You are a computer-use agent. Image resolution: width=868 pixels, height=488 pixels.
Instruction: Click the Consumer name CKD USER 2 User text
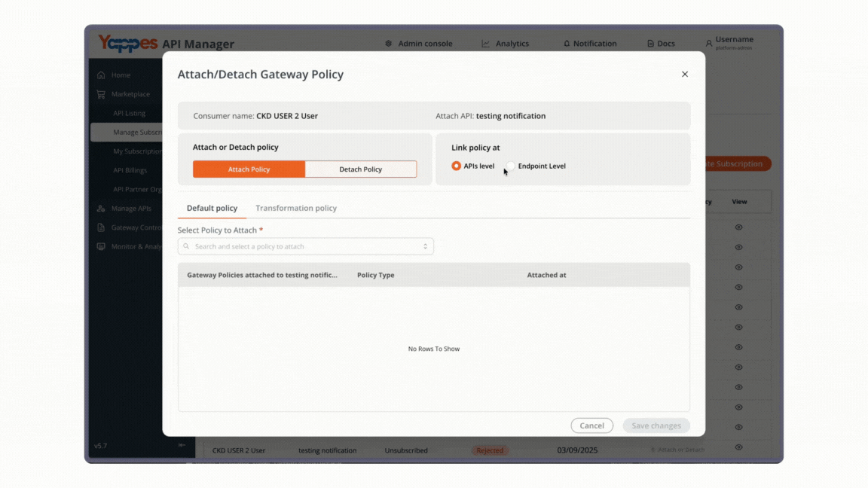pos(255,116)
